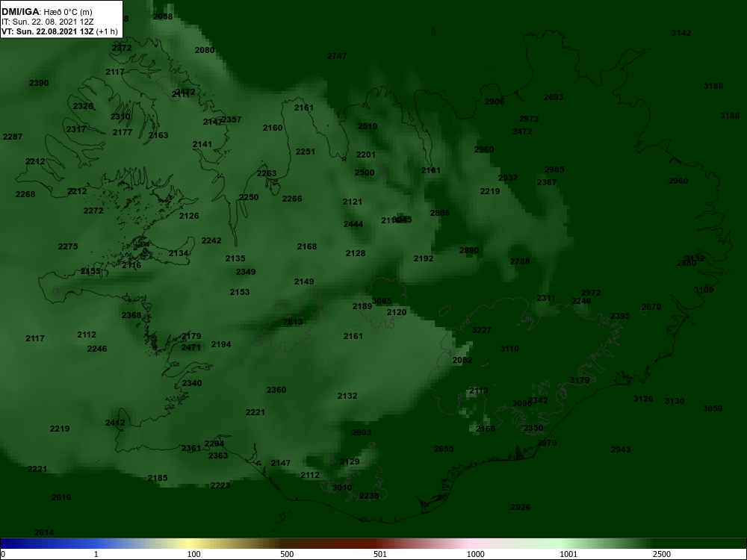Click the map value 2500
Viewport: 747px width, 560px height.
click(365, 173)
